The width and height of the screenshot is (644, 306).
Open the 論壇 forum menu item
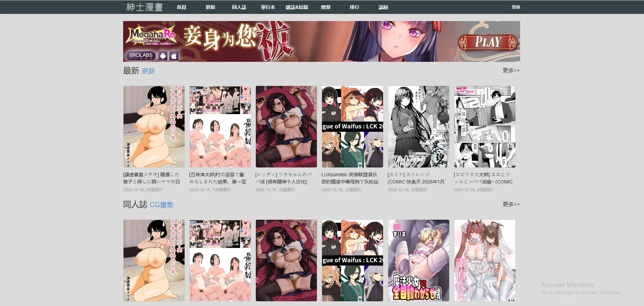384,7
